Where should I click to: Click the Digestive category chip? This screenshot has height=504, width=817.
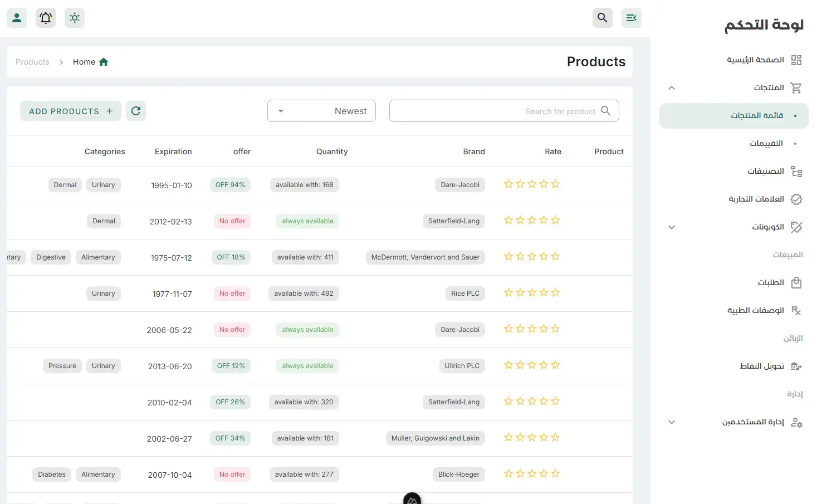(51, 257)
